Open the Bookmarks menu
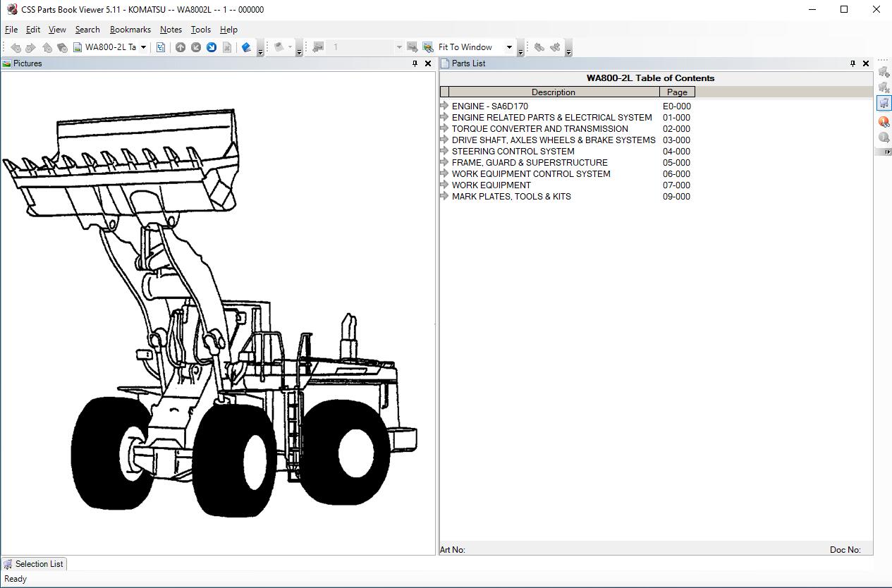The image size is (892, 588). [x=130, y=30]
